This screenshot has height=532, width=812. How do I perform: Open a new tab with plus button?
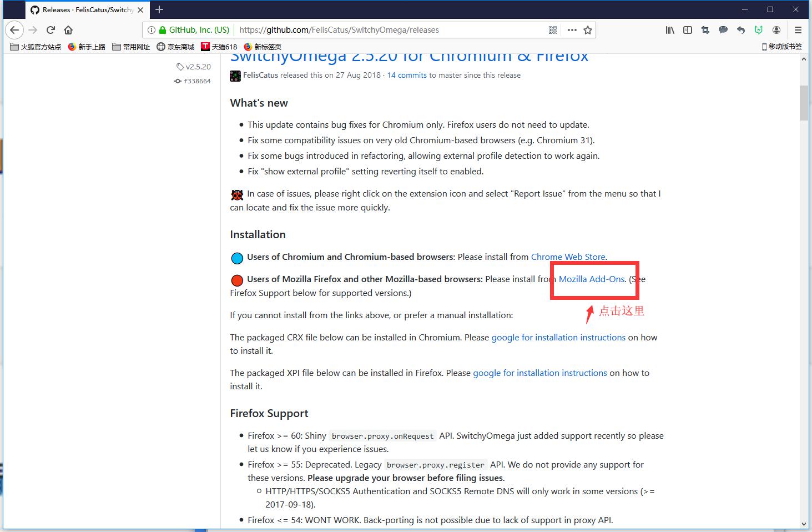(x=159, y=9)
